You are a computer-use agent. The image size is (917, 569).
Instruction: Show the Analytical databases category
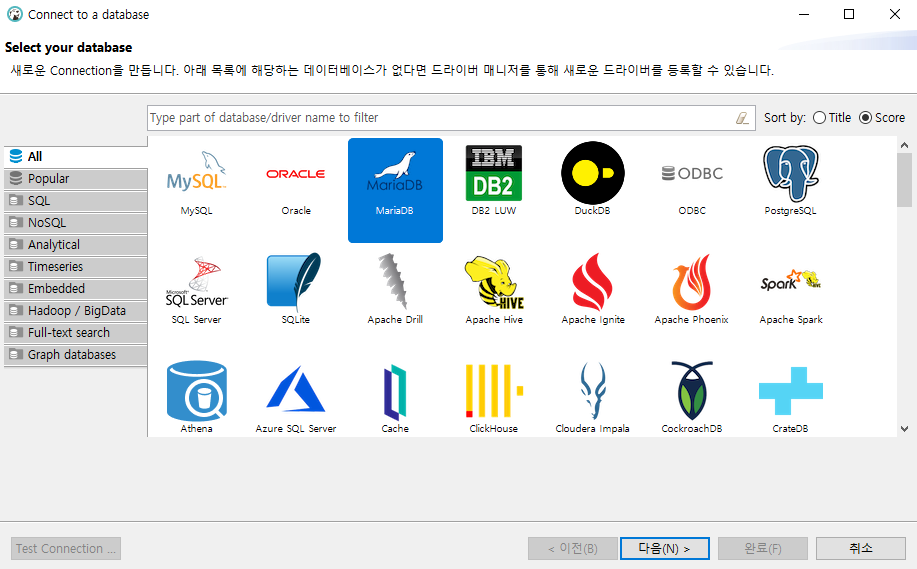pos(75,244)
